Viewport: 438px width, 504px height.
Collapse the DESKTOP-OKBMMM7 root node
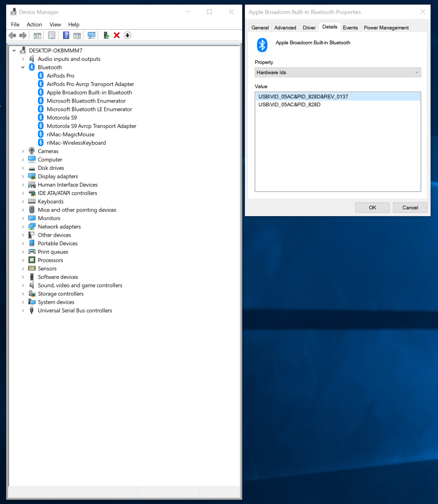tap(14, 50)
